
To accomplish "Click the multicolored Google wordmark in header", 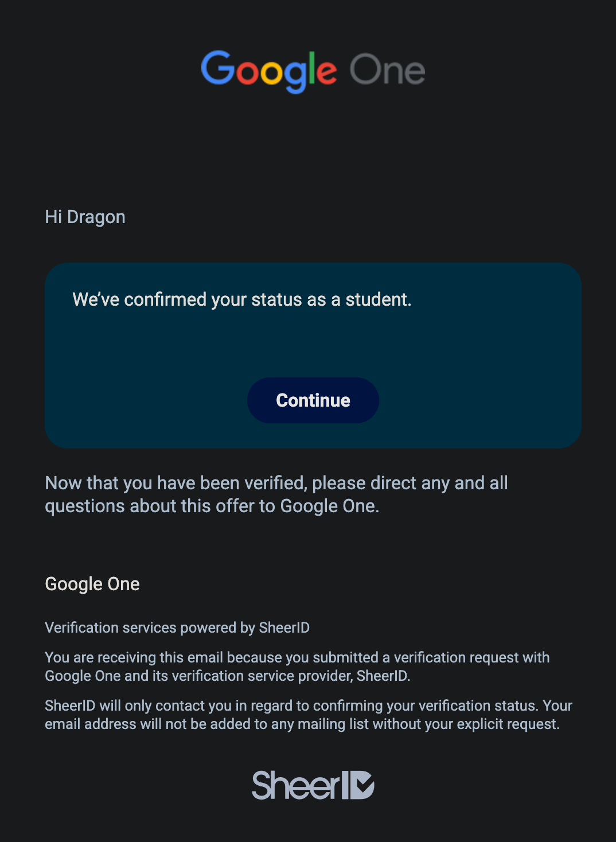I will 268,71.
